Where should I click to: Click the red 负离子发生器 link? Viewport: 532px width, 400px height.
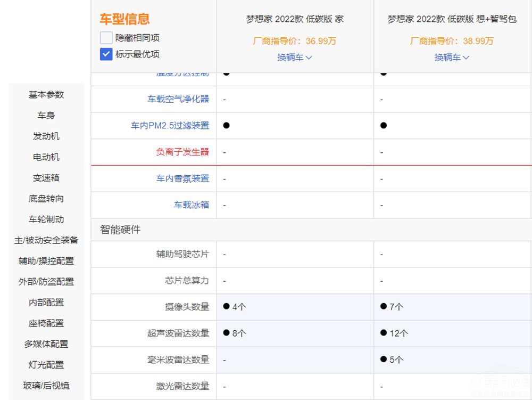coord(182,152)
